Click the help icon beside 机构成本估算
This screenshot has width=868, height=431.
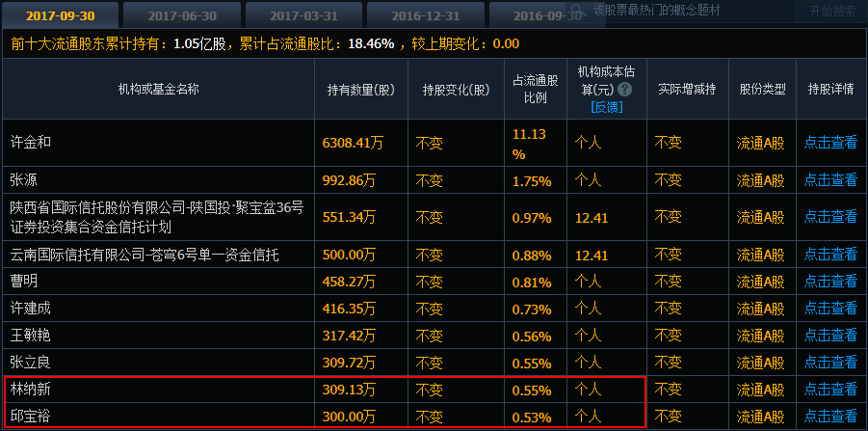click(625, 89)
